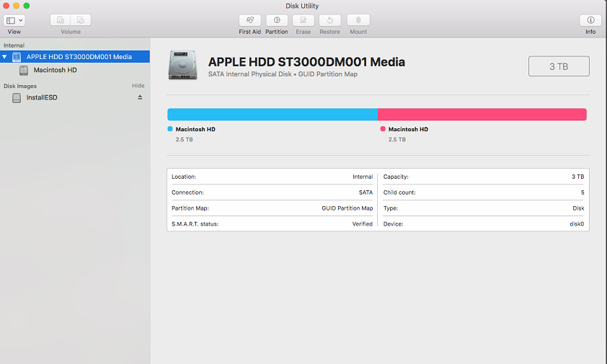Click the large 'APPLE HDD ST3000DM001 Media' title
The height and width of the screenshot is (364, 607).
point(306,62)
